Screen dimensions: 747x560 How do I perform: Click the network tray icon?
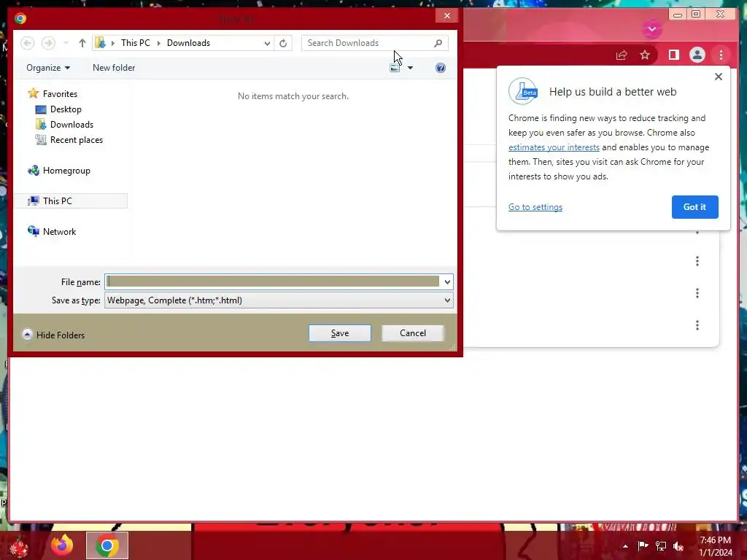[x=661, y=546]
